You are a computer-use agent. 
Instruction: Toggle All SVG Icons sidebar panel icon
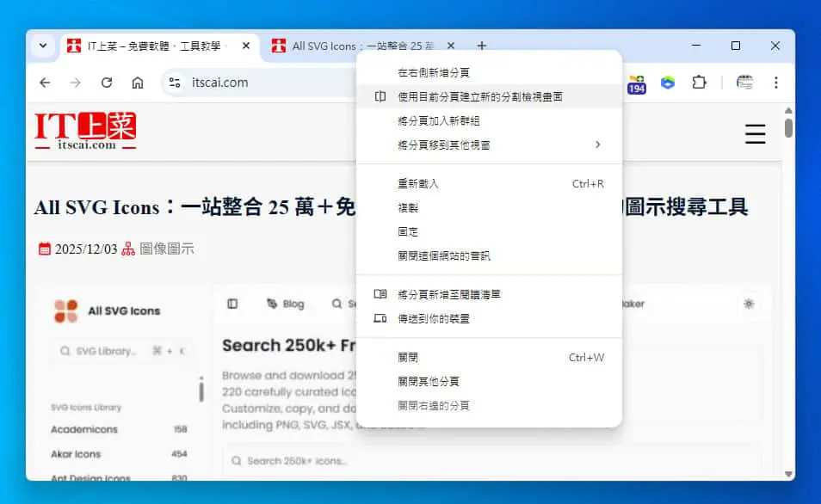click(x=232, y=304)
